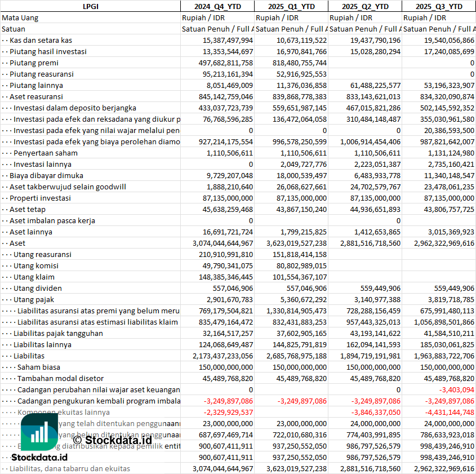Click the Utang dividen label

38,288
